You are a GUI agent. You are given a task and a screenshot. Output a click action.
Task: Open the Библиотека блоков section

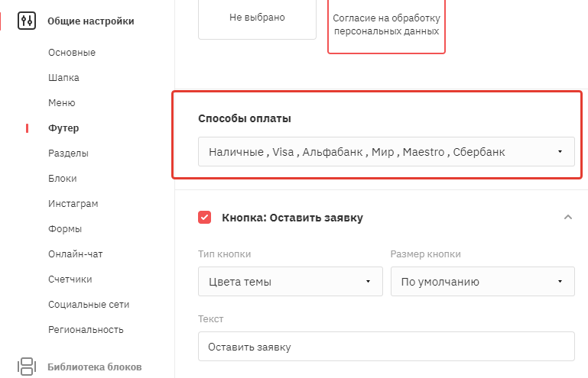pos(95,367)
